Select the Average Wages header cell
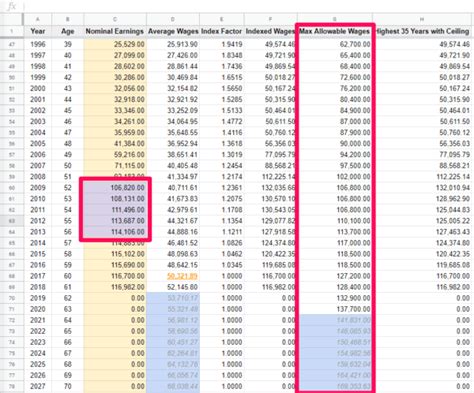 [173, 31]
